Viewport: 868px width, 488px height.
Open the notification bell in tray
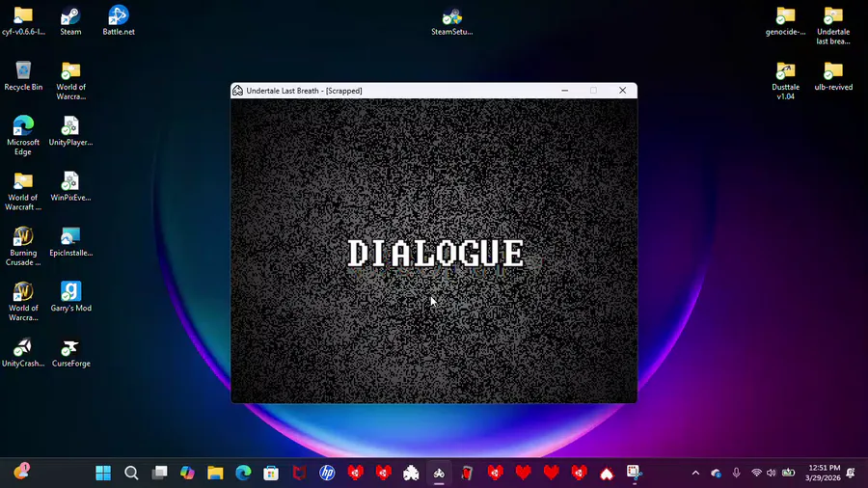pos(851,474)
